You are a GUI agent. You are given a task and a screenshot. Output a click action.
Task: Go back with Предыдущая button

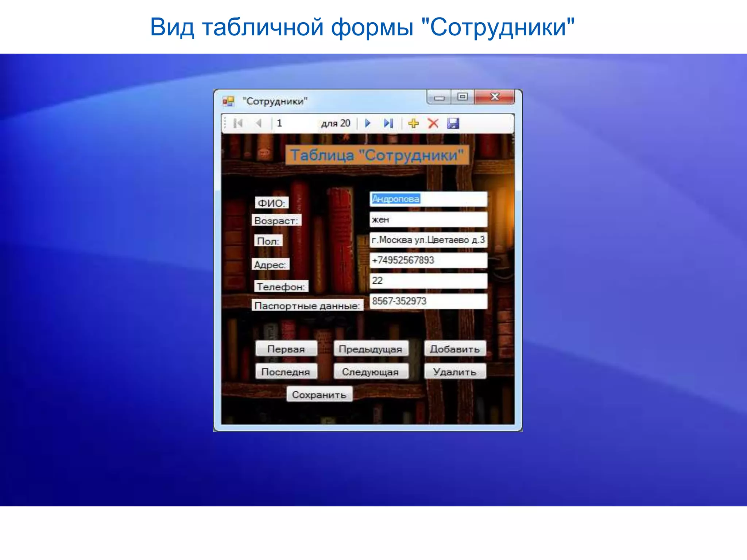(371, 349)
